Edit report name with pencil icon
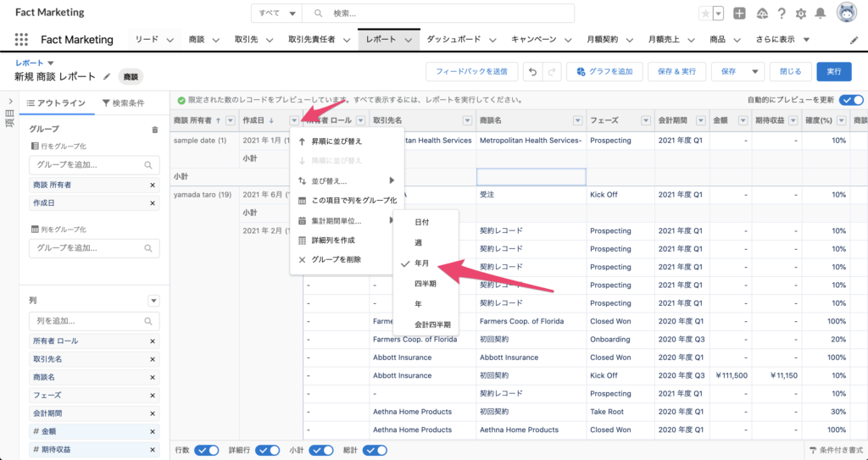Image resolution: width=868 pixels, height=460 pixels. pos(107,76)
